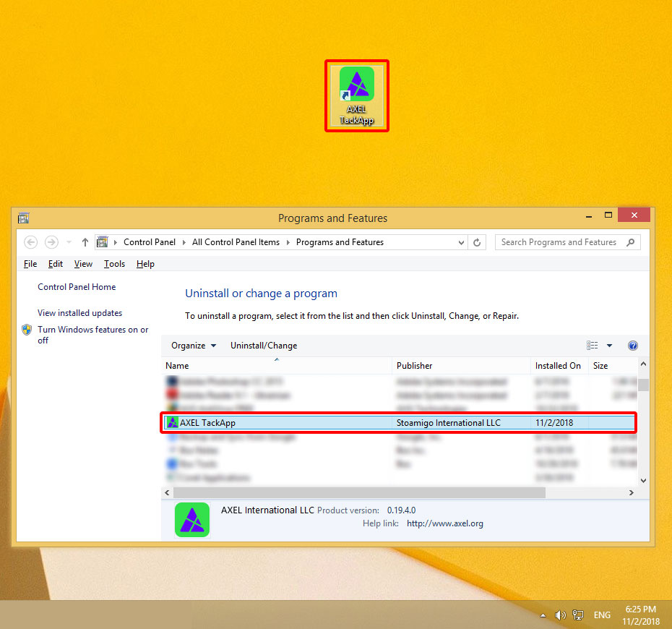Click the shield icon beside Windows features
672x629 pixels.
pos(27,329)
